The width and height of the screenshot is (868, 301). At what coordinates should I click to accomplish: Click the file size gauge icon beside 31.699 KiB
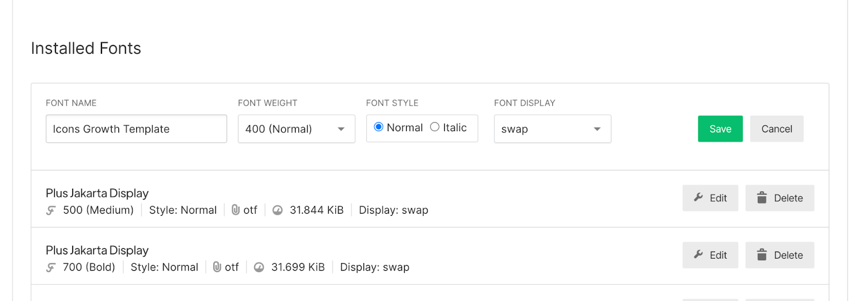[259, 267]
